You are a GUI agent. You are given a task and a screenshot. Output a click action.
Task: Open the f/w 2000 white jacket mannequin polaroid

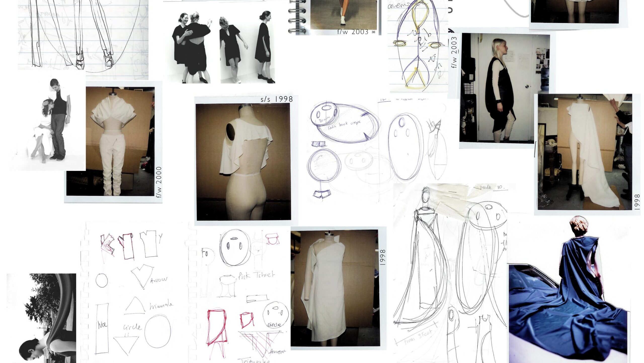click(x=113, y=142)
